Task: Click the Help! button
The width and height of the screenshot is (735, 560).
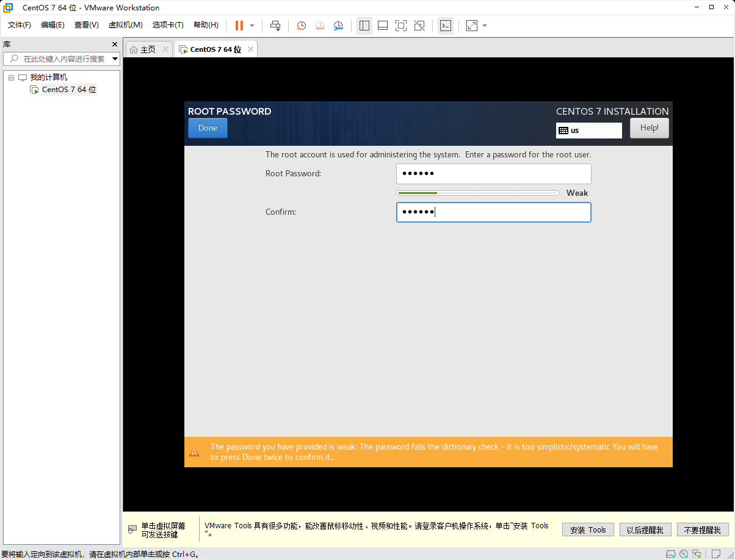Action: [x=649, y=128]
